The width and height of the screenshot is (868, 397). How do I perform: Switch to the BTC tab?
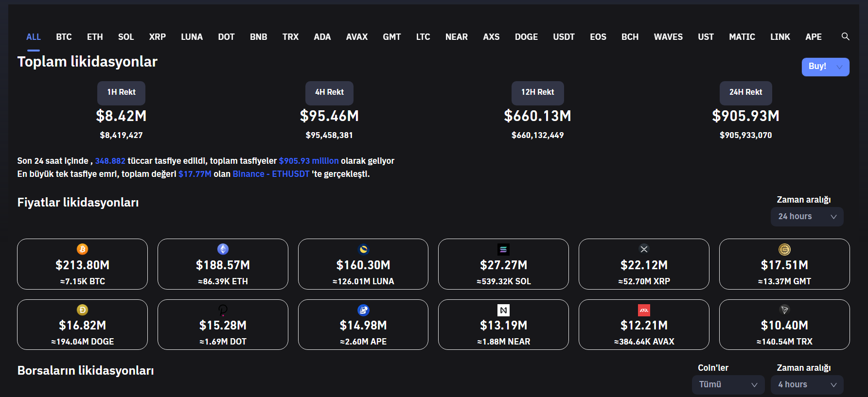click(x=64, y=37)
